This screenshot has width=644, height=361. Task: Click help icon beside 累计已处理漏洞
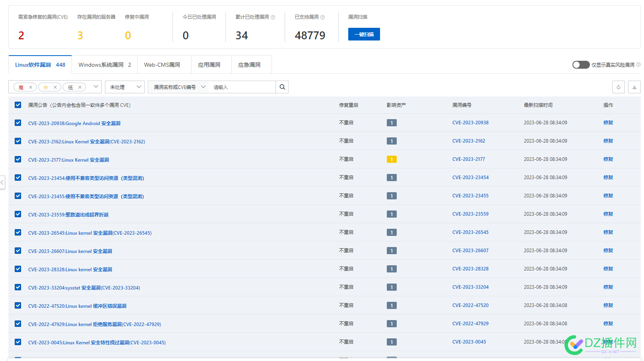pyautogui.click(x=273, y=17)
